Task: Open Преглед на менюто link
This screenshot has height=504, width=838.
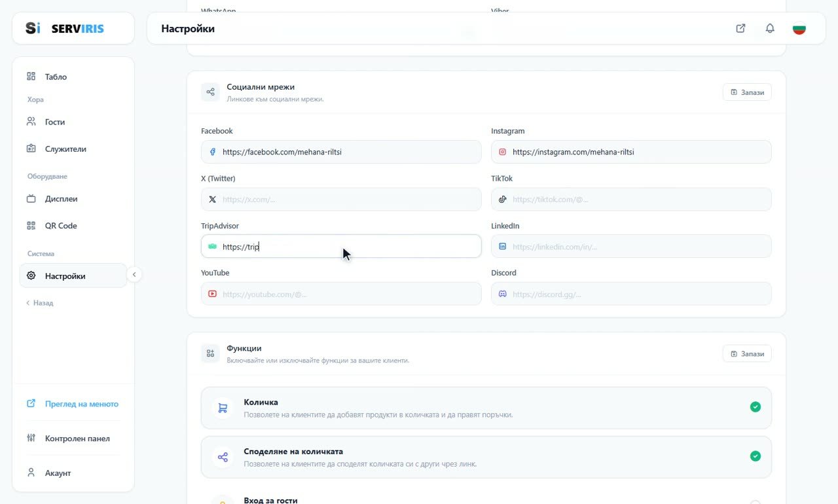Action: [73, 404]
